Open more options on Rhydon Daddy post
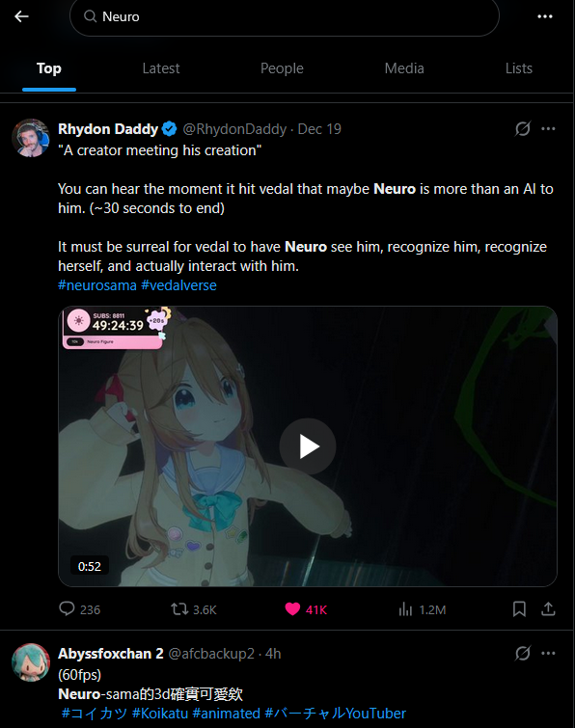Image resolution: width=575 pixels, height=728 pixels. click(x=548, y=128)
